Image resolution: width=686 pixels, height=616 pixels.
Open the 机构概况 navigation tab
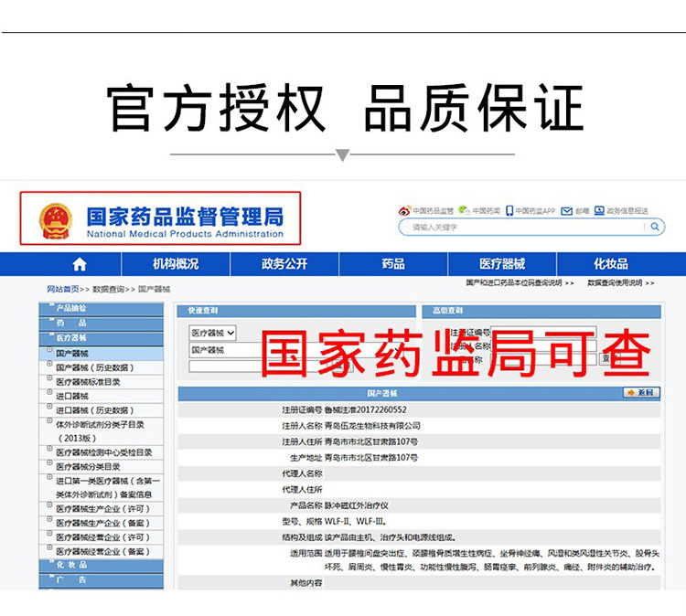point(176,264)
